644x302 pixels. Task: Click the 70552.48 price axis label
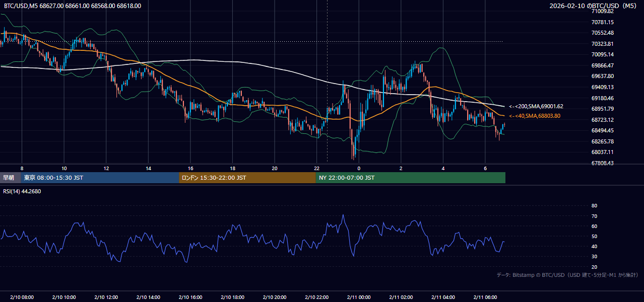coord(603,33)
